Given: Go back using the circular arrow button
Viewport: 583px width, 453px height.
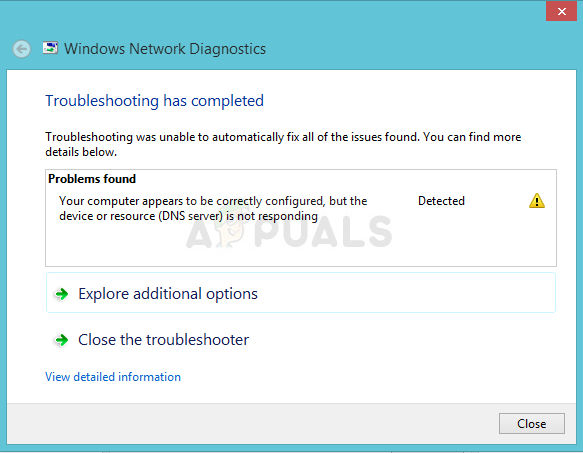Looking at the screenshot, I should (22, 49).
